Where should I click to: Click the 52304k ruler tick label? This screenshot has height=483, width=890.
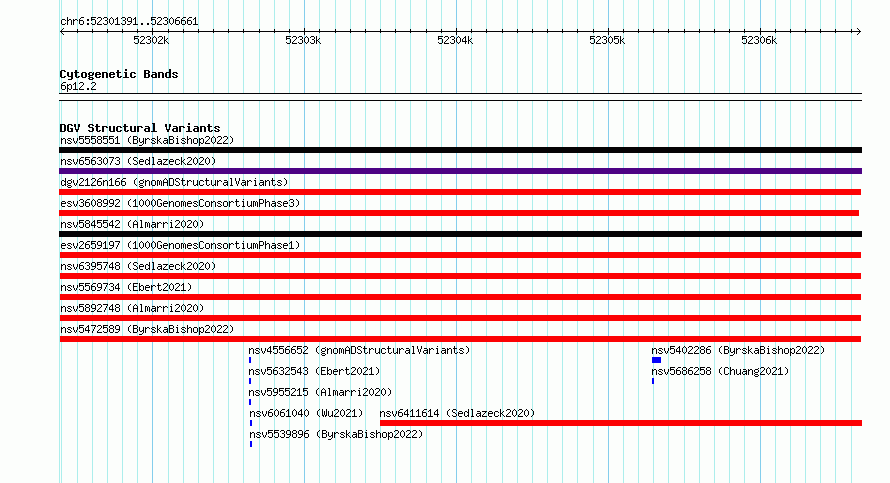click(455, 40)
